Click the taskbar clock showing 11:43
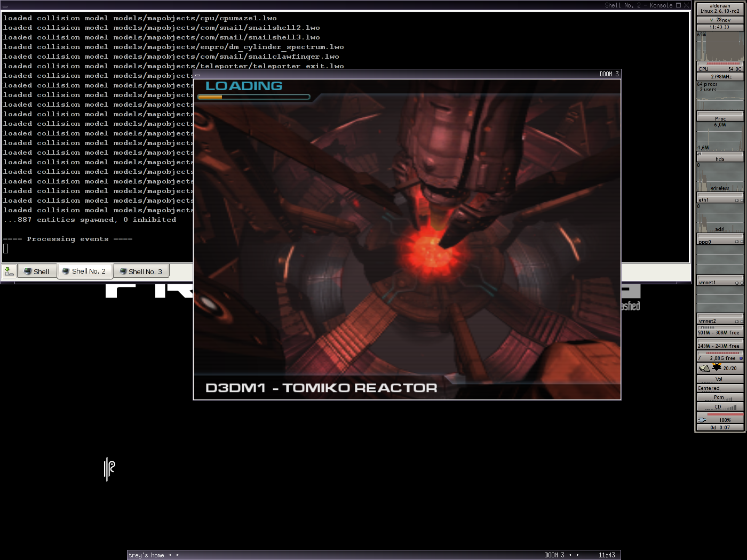This screenshot has height=560, width=747. [607, 555]
